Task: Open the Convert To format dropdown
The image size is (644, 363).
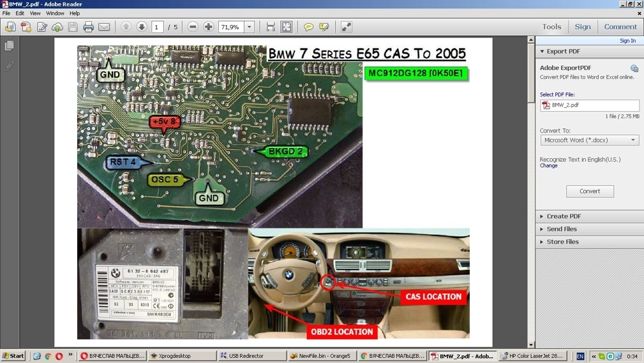Action: [x=589, y=140]
